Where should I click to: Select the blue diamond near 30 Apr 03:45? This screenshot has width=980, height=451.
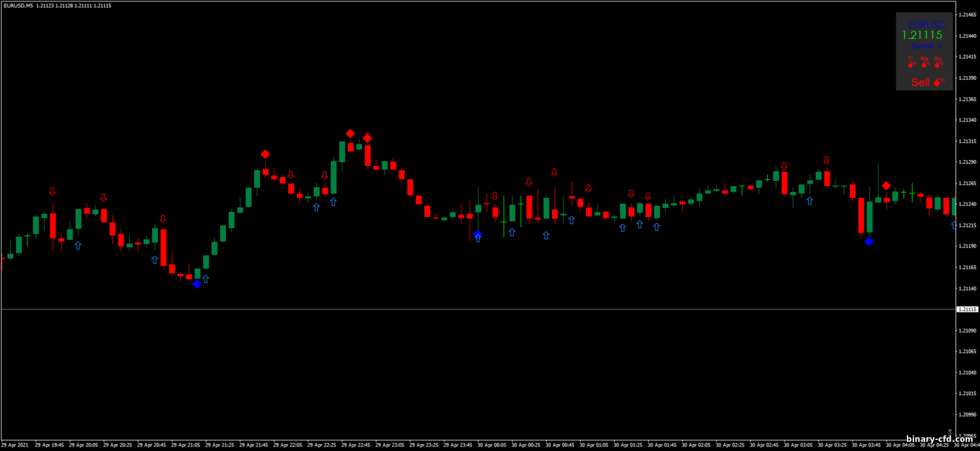point(868,242)
